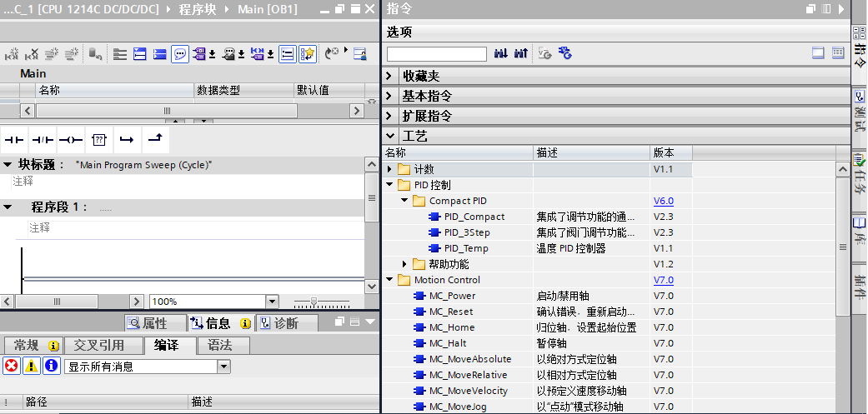Insert an empty box instruction
Viewport: 868px width, 414px height.
pos(99,140)
